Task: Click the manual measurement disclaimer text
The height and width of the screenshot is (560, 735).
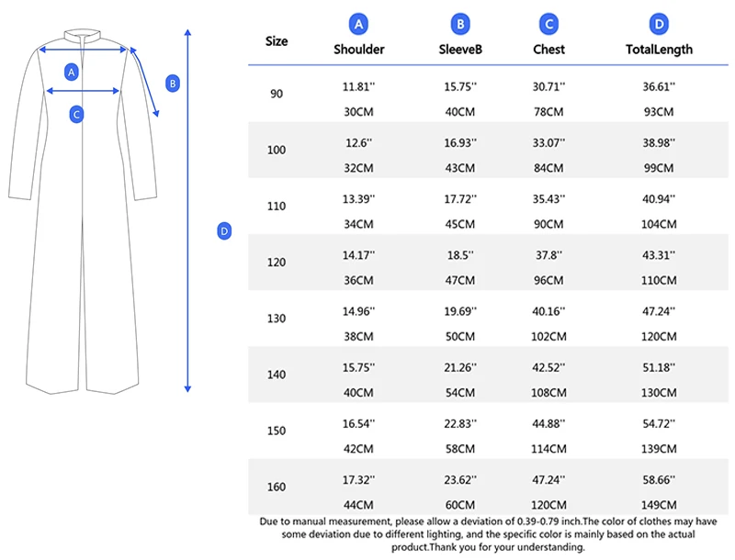Action: tap(488, 534)
